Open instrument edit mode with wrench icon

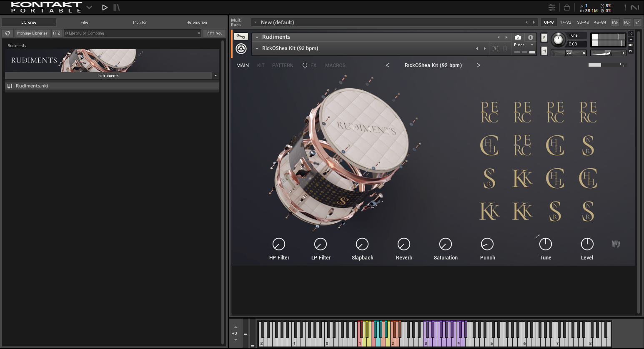pos(241,37)
